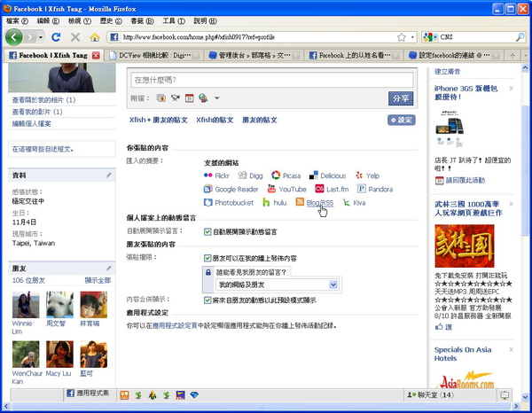Image resolution: width=532 pixels, height=413 pixels.
Task: Open the 檔案 menu
Action: (x=17, y=21)
